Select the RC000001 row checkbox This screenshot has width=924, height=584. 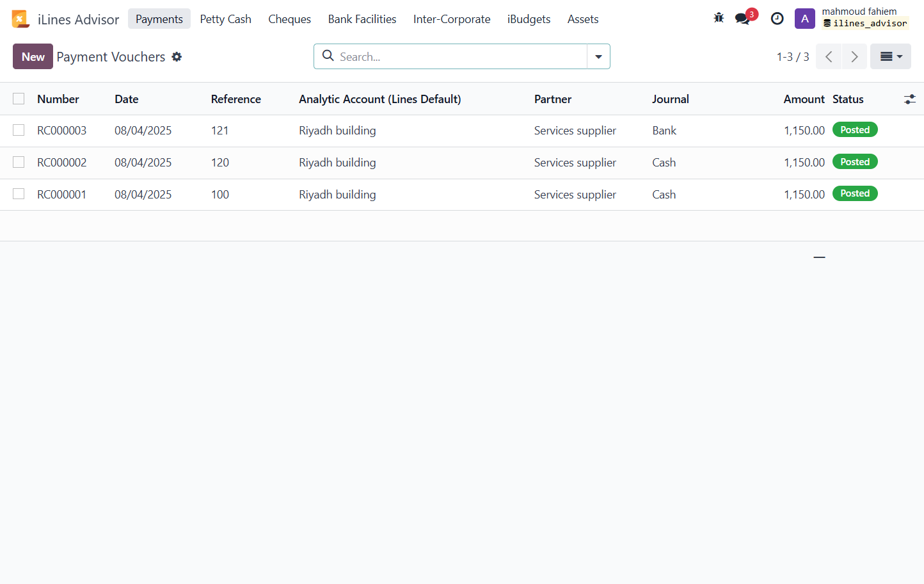(19, 193)
